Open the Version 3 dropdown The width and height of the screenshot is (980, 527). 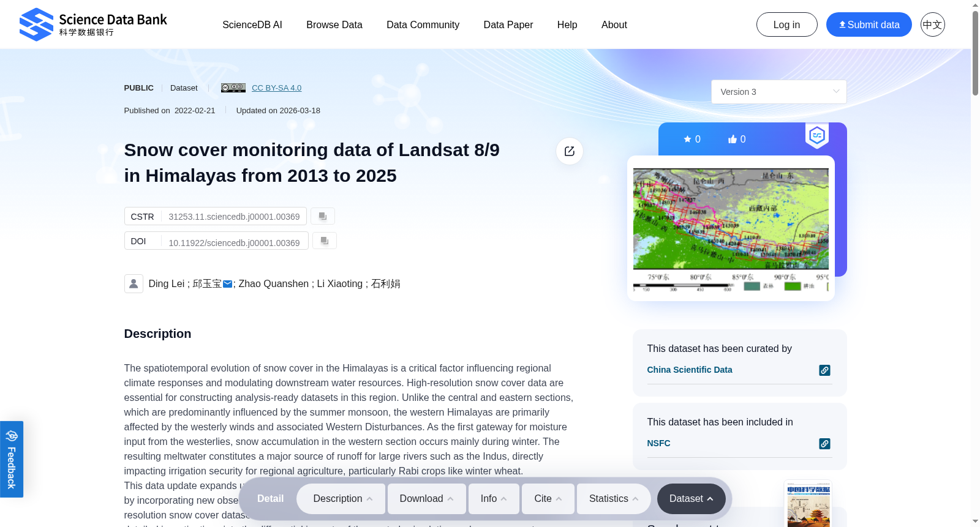(x=779, y=92)
